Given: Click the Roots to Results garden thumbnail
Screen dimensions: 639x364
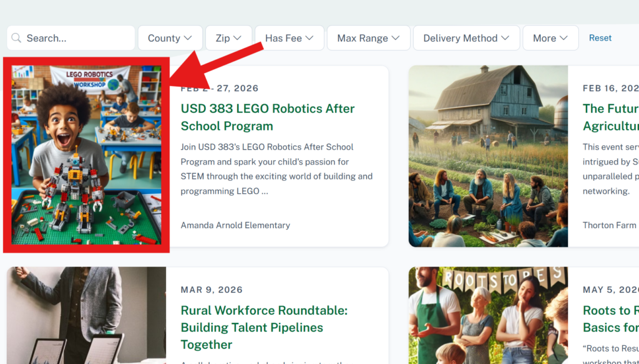Looking at the screenshot, I should (x=488, y=316).
